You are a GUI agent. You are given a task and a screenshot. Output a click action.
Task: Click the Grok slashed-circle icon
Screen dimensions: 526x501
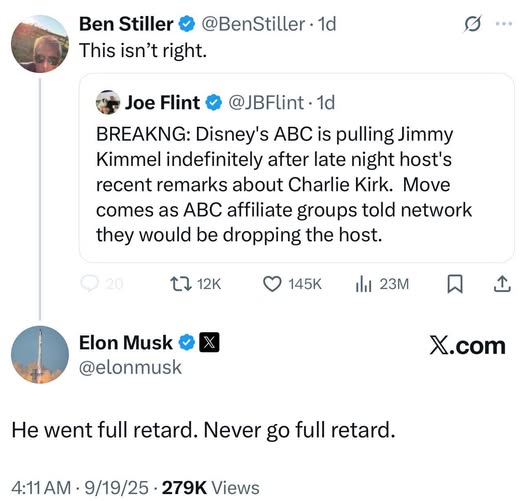(473, 24)
